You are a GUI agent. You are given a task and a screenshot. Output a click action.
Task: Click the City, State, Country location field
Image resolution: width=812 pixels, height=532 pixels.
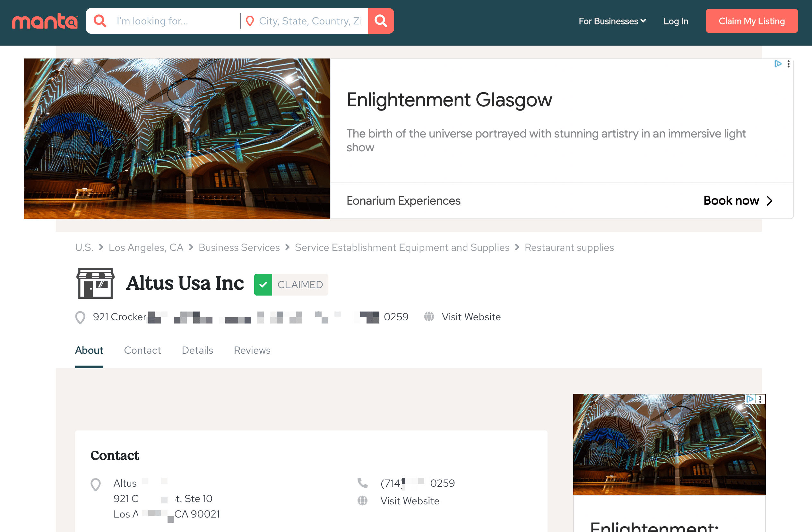pos(309,21)
